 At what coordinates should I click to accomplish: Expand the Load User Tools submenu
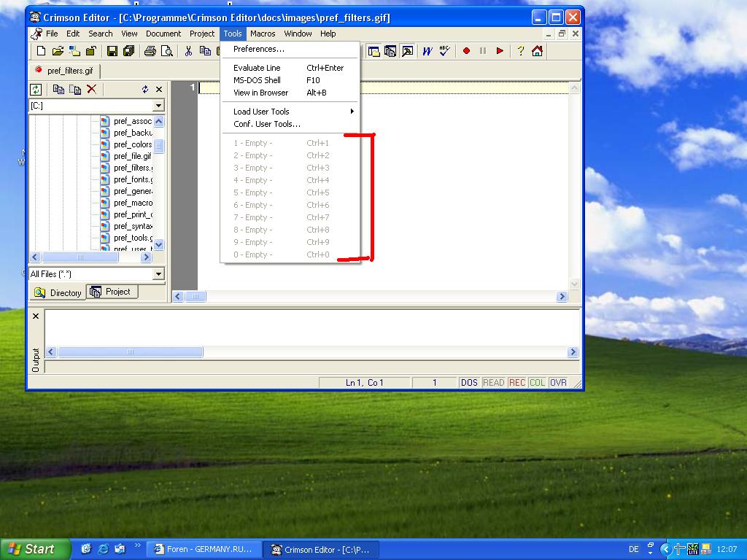290,112
